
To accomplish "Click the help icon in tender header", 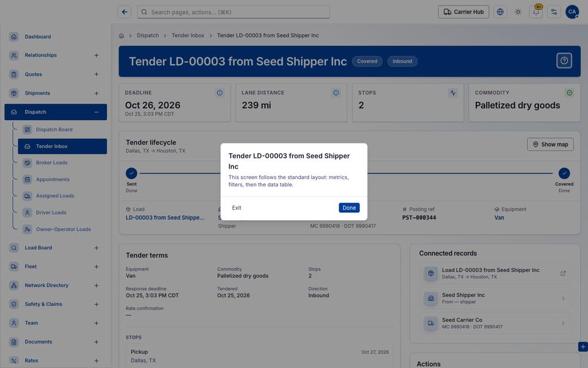I will (x=564, y=61).
